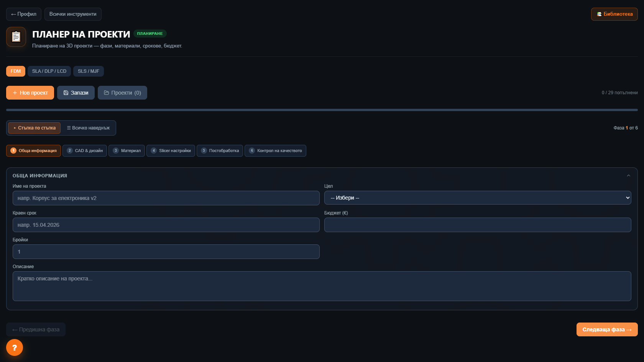Open the Материал phase tab
This screenshot has height=362, width=644.
[x=127, y=151]
